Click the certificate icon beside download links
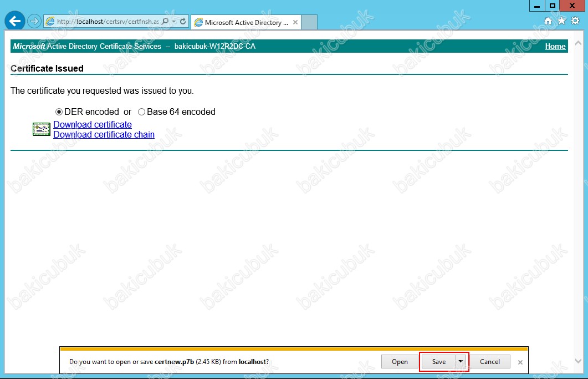The width and height of the screenshot is (588, 379). [x=41, y=129]
